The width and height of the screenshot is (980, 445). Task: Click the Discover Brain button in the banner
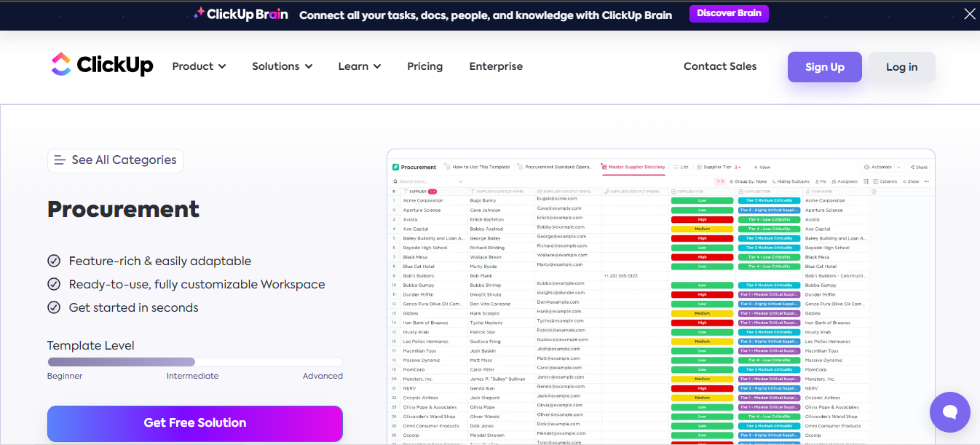point(728,13)
